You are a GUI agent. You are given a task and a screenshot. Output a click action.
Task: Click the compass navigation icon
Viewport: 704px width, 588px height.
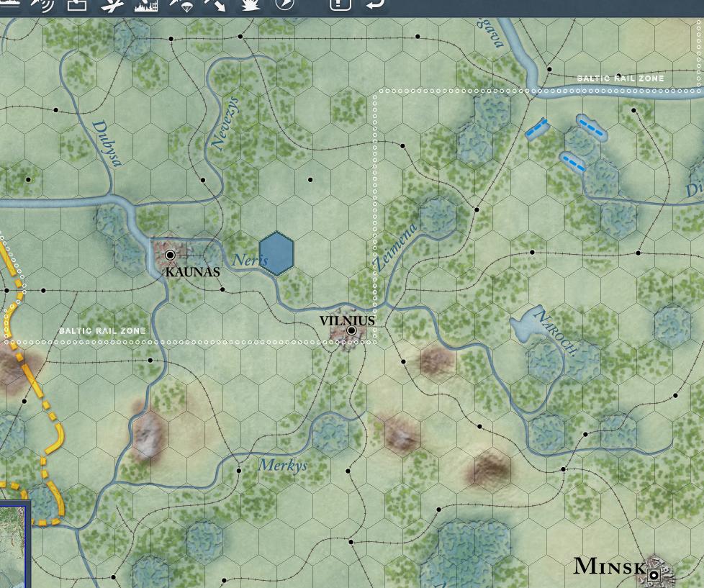pos(284,4)
